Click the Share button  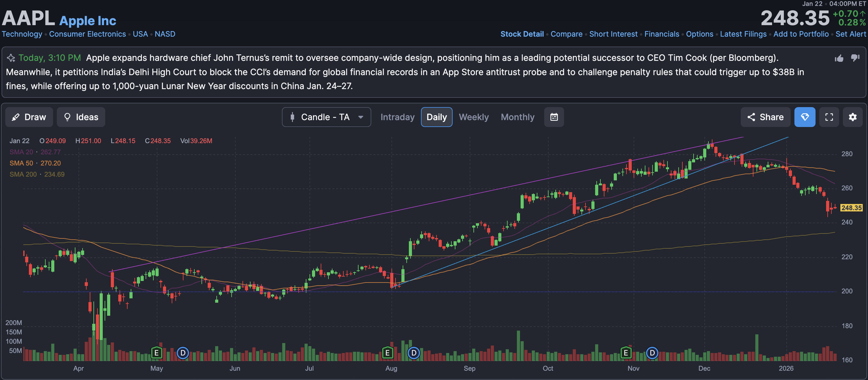[x=765, y=117]
